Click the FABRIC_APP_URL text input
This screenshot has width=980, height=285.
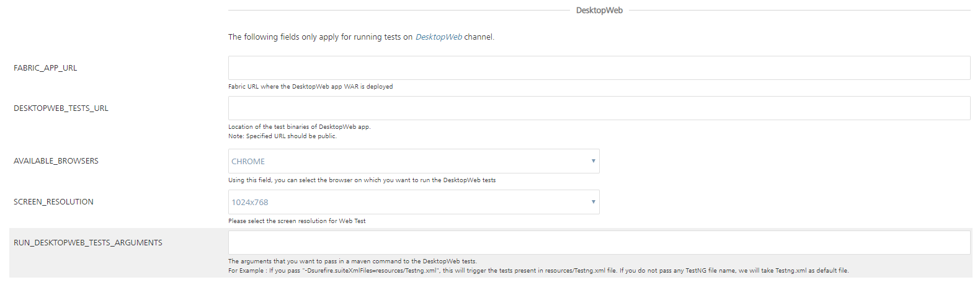coord(599,68)
